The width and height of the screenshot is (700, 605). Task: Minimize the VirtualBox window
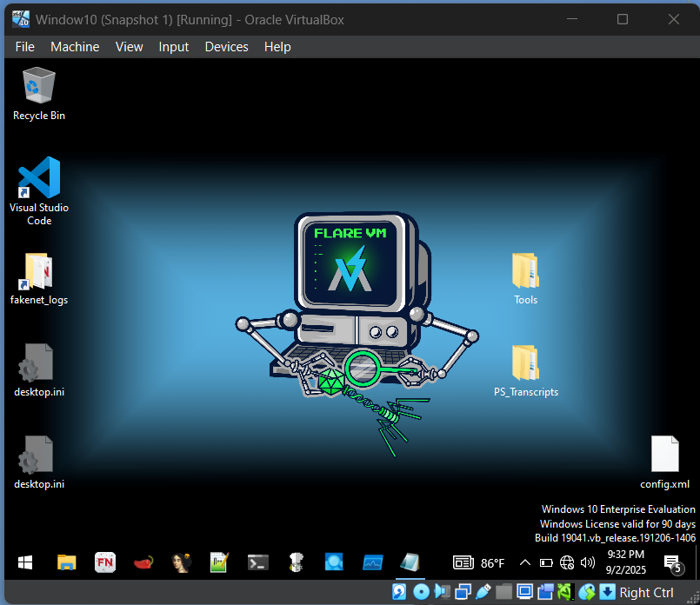(572, 19)
